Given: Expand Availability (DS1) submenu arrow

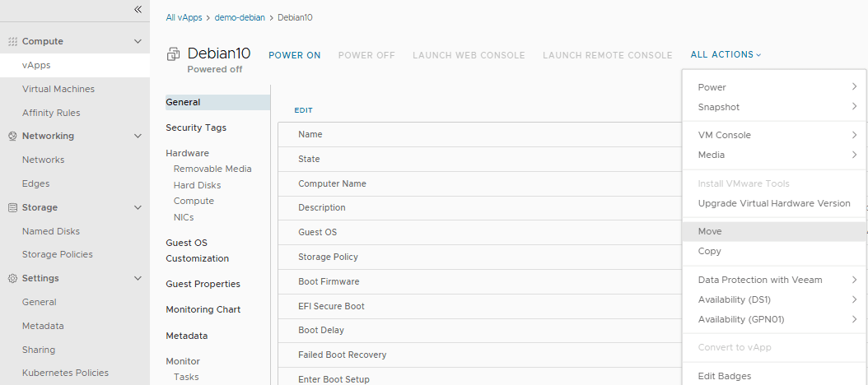Looking at the screenshot, I should click(855, 299).
